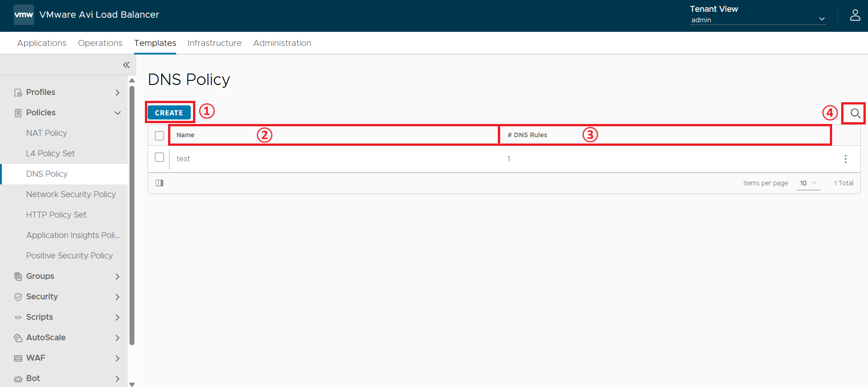Expand the WAF section chevron

point(118,358)
